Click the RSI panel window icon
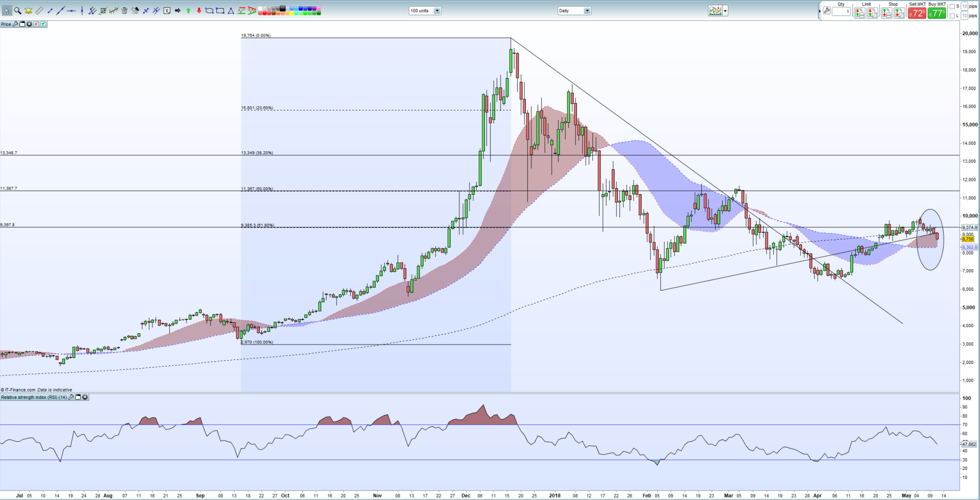Image resolution: width=980 pixels, height=500 pixels. tap(78, 397)
